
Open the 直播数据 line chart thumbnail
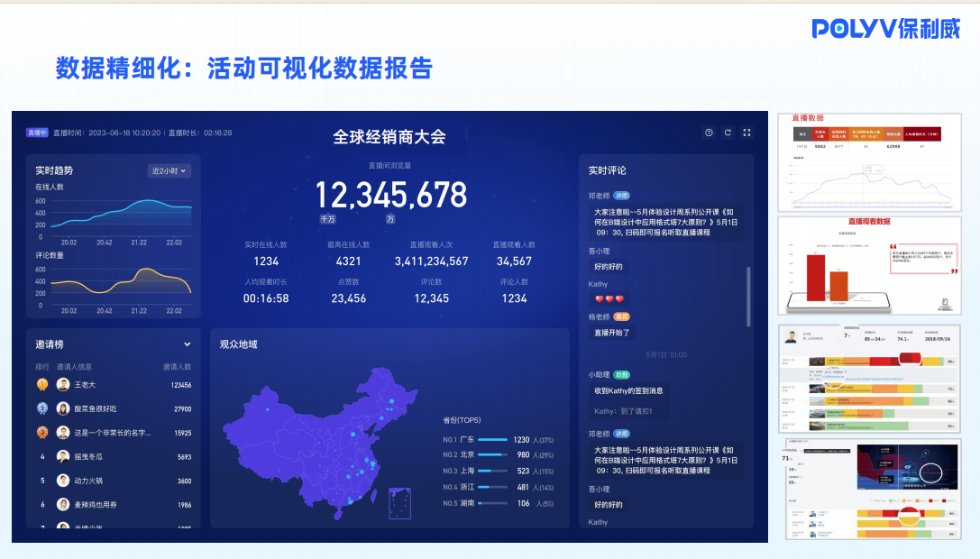click(x=869, y=161)
